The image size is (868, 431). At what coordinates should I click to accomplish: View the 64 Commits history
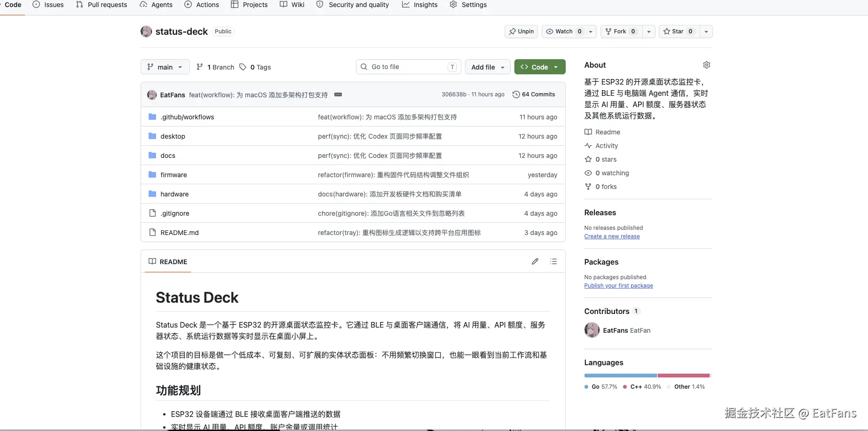[534, 94]
